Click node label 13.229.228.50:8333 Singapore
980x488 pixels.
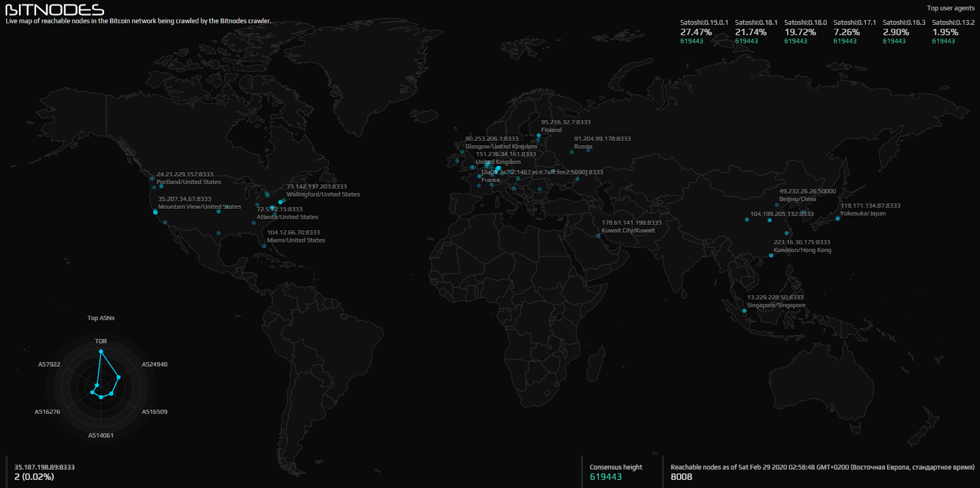[x=776, y=301]
